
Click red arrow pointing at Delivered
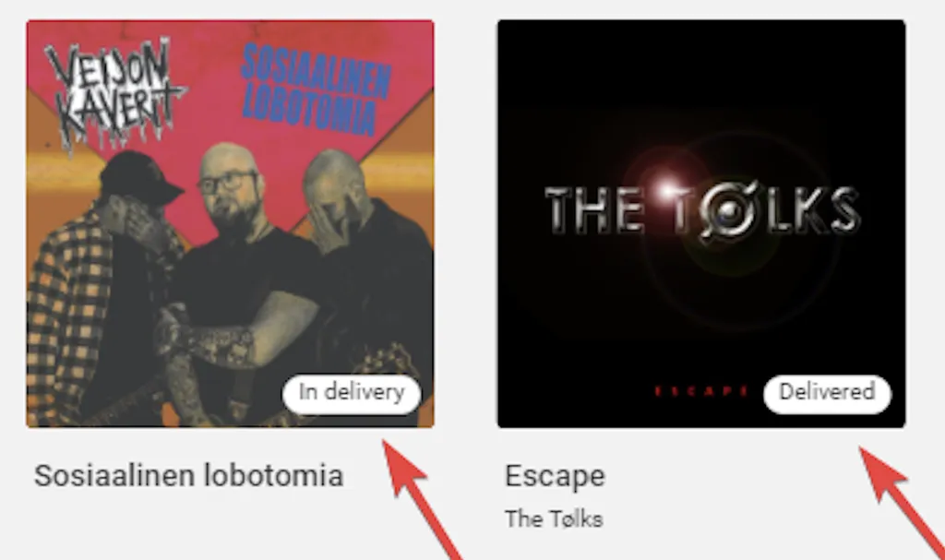click(x=902, y=504)
